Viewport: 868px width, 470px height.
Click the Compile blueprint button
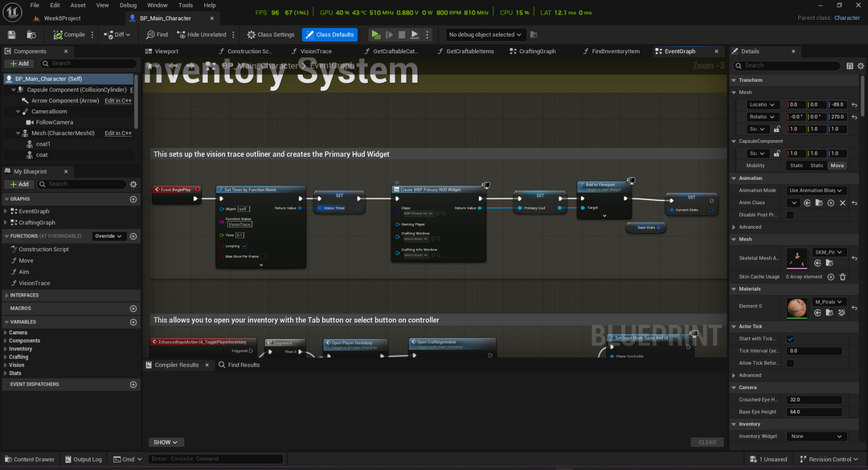(x=70, y=35)
